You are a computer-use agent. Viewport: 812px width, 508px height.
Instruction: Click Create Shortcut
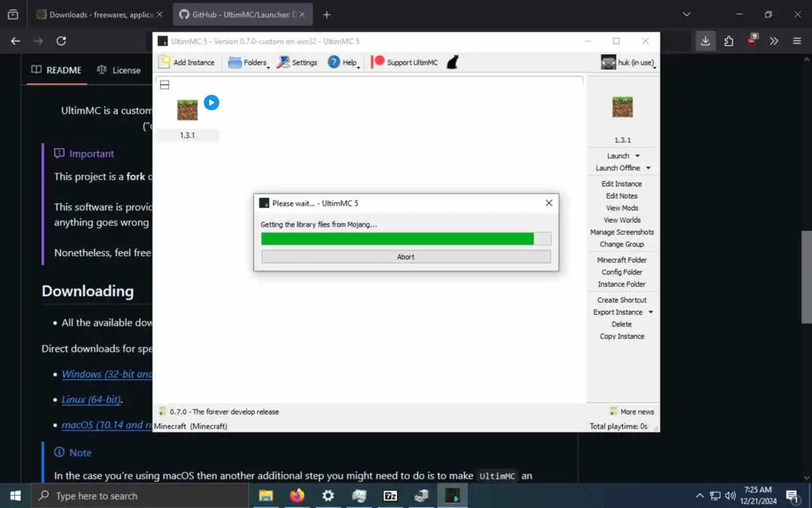pyautogui.click(x=622, y=300)
